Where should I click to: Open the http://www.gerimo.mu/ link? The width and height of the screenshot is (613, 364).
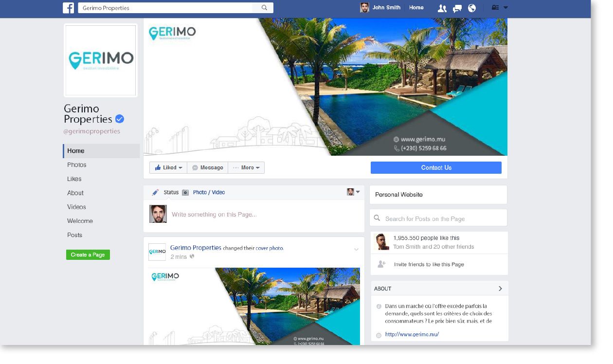coord(412,334)
